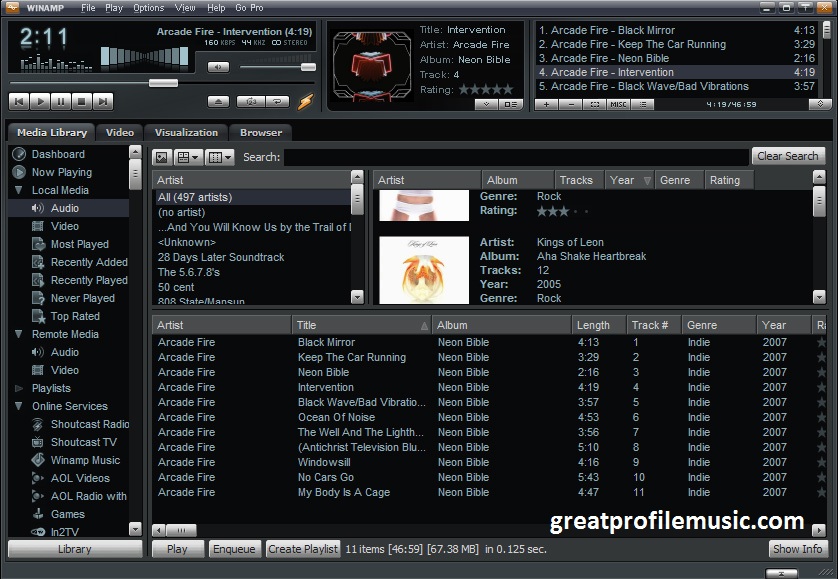Sort albums by the Year column header
Screen dimensions: 838x579
click(x=629, y=180)
